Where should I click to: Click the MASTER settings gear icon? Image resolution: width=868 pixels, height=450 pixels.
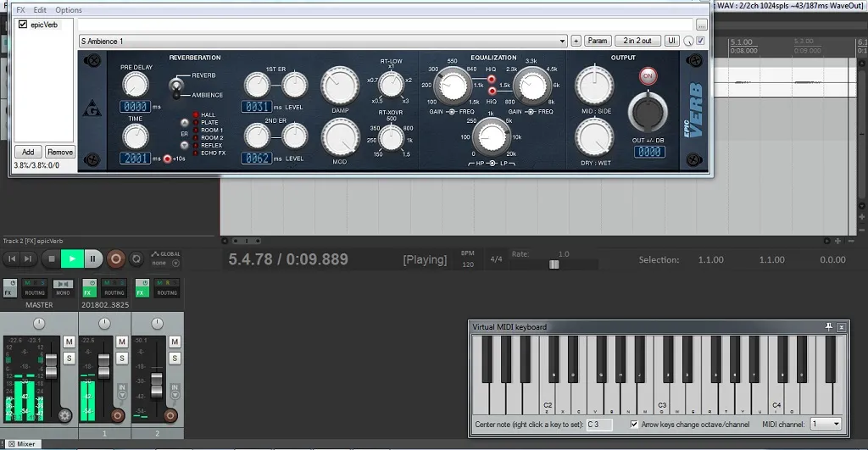[x=64, y=416]
